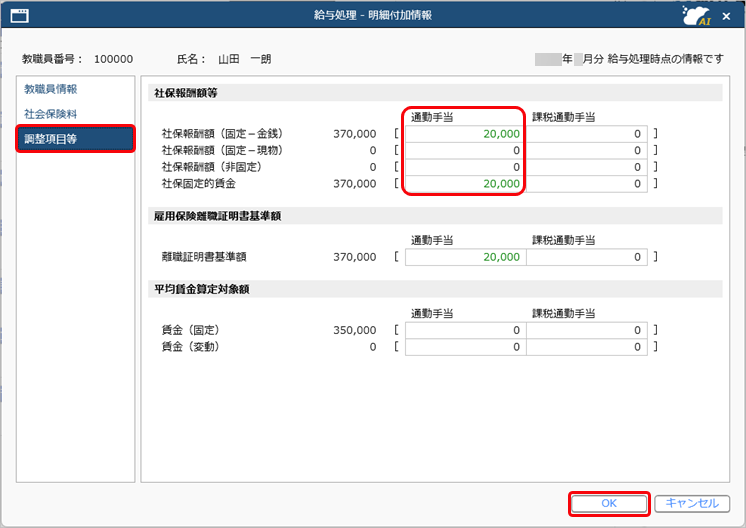Select 調整項目等 in the side menu
Screen dimensions: 746x528
pos(75,139)
